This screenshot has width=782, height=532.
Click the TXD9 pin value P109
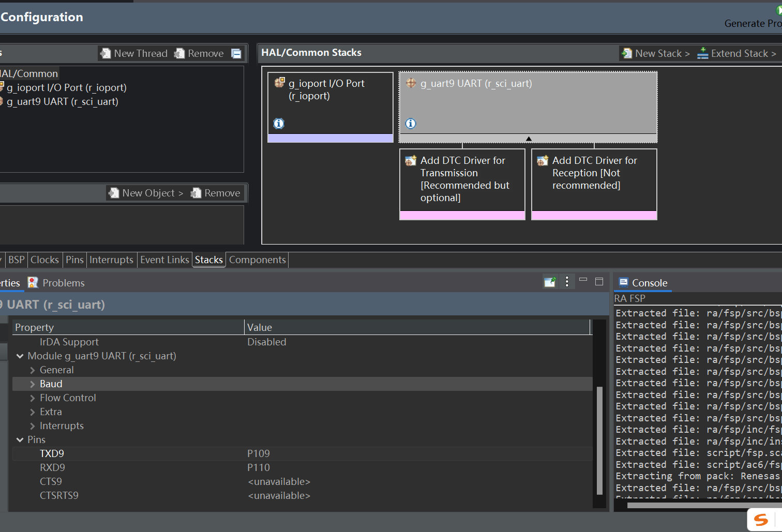tap(259, 453)
